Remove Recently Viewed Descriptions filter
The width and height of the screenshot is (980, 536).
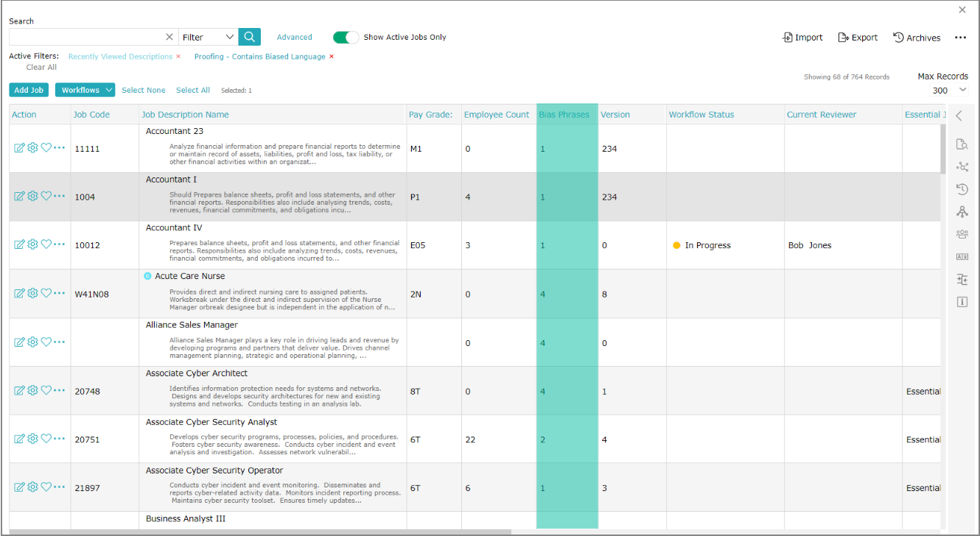click(x=178, y=57)
